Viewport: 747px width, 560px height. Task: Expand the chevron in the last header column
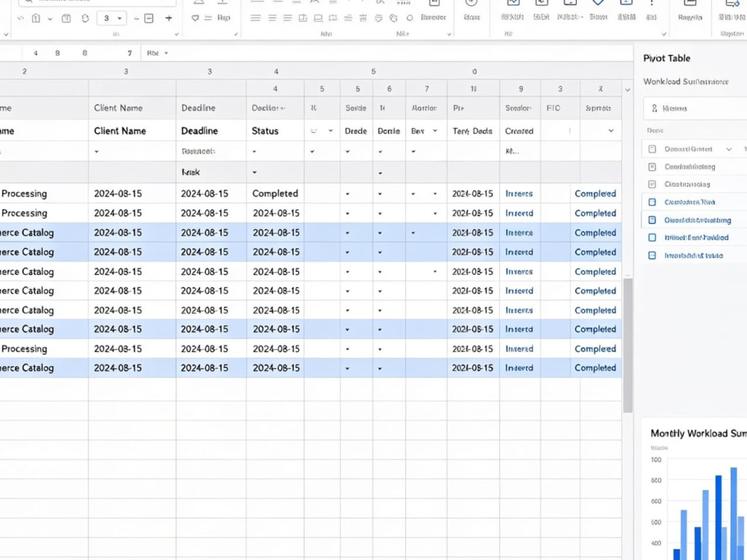(611, 131)
